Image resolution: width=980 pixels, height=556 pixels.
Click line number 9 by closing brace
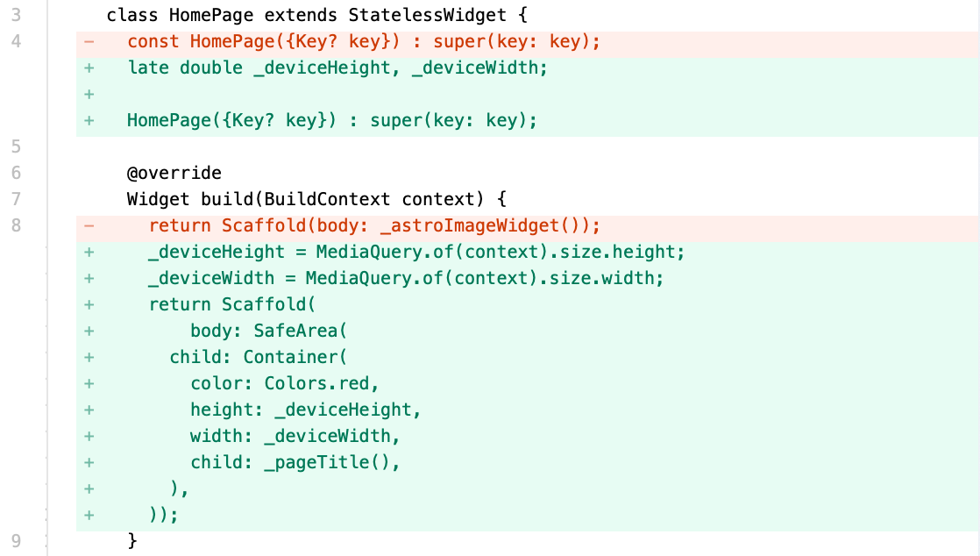[17, 541]
